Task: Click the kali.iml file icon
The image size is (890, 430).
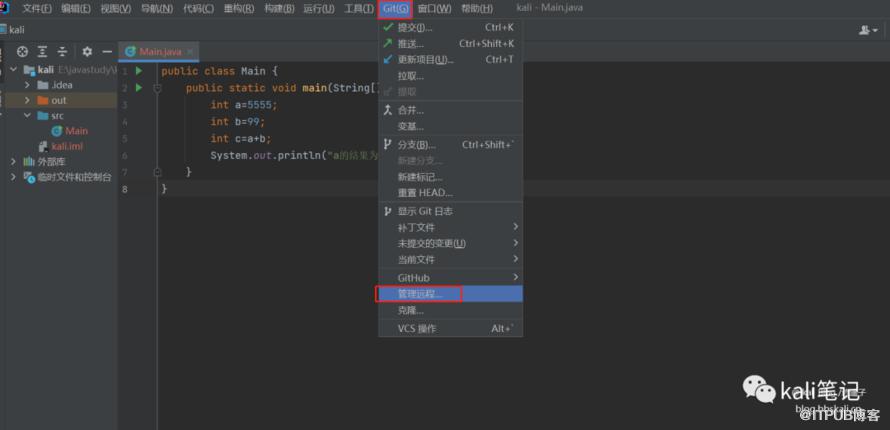Action: (x=43, y=146)
